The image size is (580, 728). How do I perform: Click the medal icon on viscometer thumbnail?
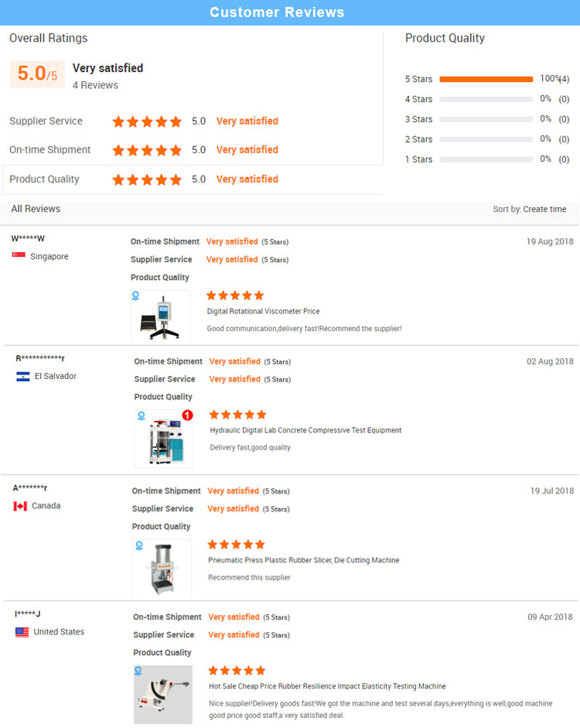click(136, 296)
